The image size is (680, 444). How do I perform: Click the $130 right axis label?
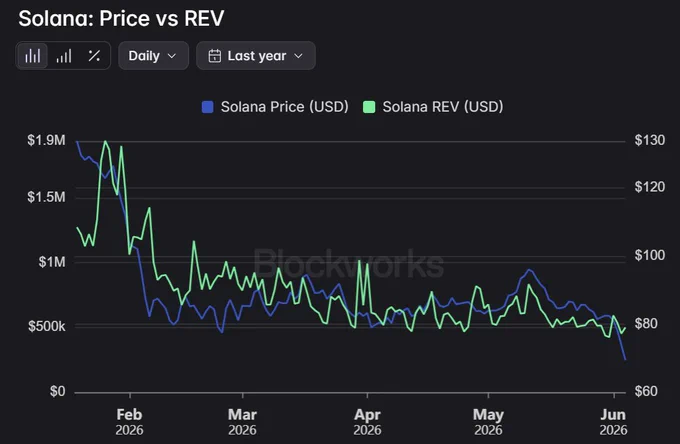pos(650,140)
